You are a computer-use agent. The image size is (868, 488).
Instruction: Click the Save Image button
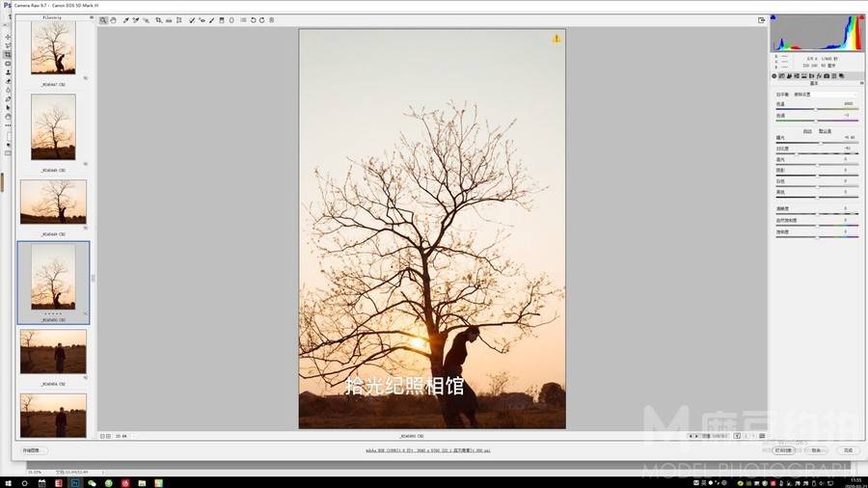point(32,450)
